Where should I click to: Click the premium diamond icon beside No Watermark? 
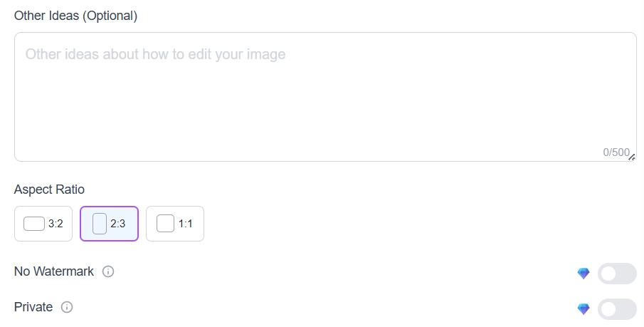pos(584,274)
